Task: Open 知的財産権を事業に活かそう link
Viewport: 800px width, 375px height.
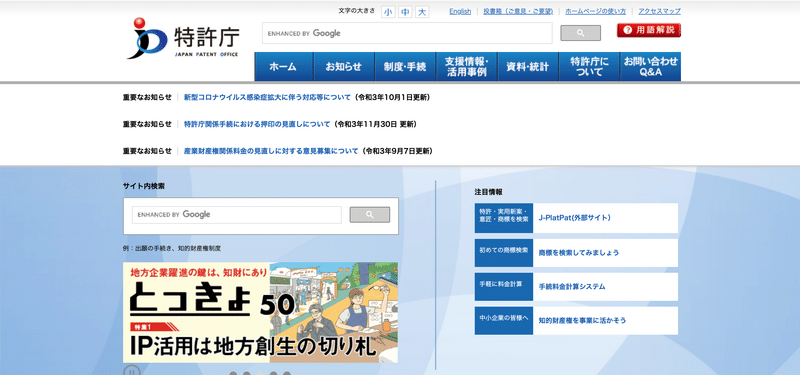Action: pos(582,320)
